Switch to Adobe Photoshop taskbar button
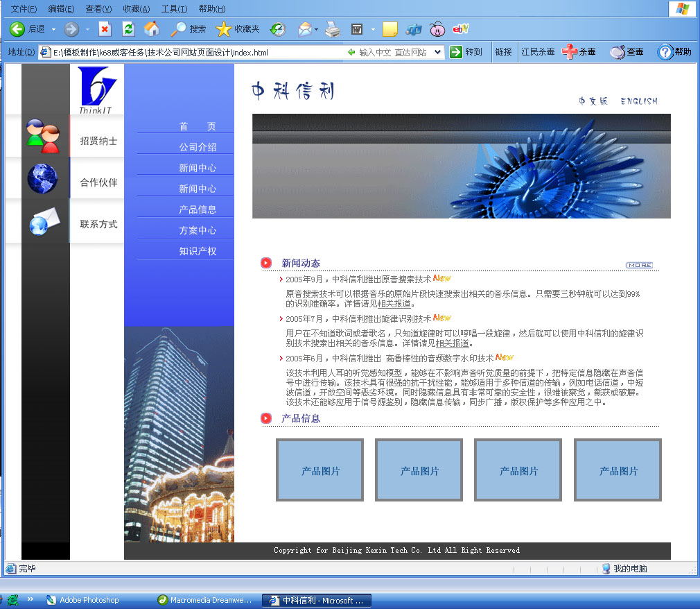 pyautogui.click(x=83, y=600)
